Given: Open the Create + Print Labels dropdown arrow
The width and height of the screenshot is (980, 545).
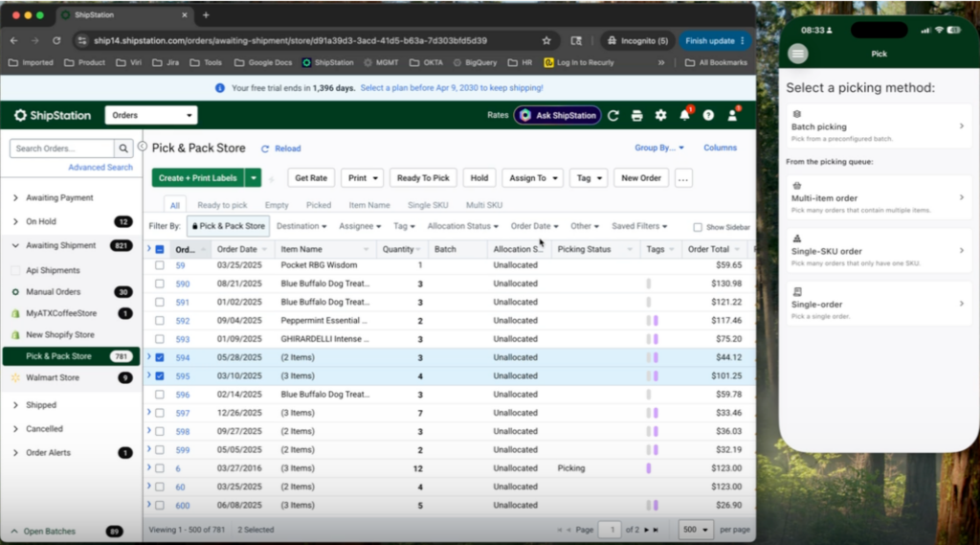Looking at the screenshot, I should [253, 178].
